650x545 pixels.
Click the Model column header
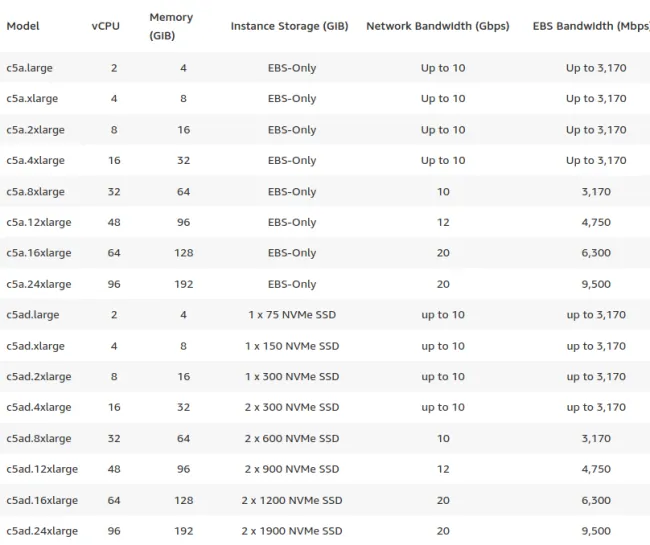[x=23, y=26]
